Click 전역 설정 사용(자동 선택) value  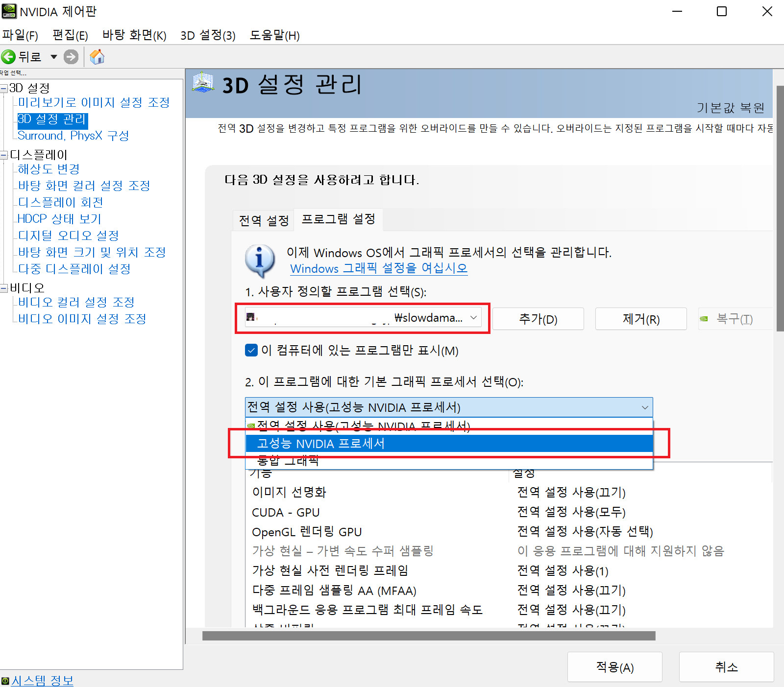(585, 531)
